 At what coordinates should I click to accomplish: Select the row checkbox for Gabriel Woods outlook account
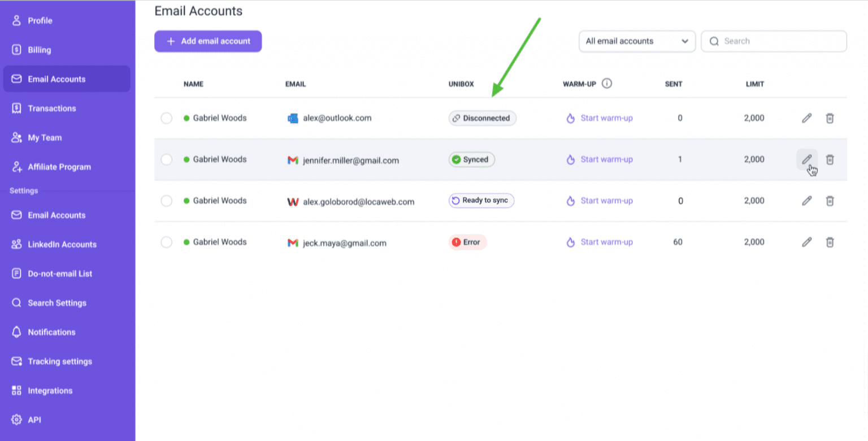click(166, 118)
